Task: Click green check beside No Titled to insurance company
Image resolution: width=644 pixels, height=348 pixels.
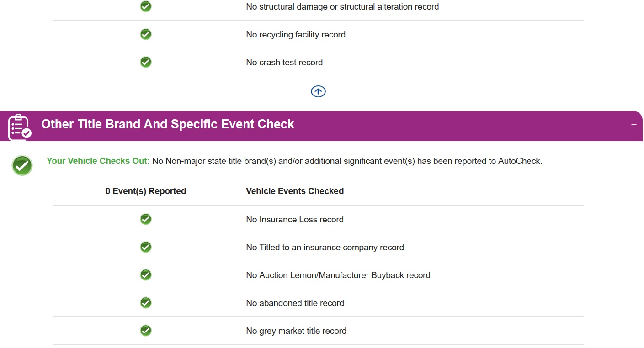Action: click(146, 247)
